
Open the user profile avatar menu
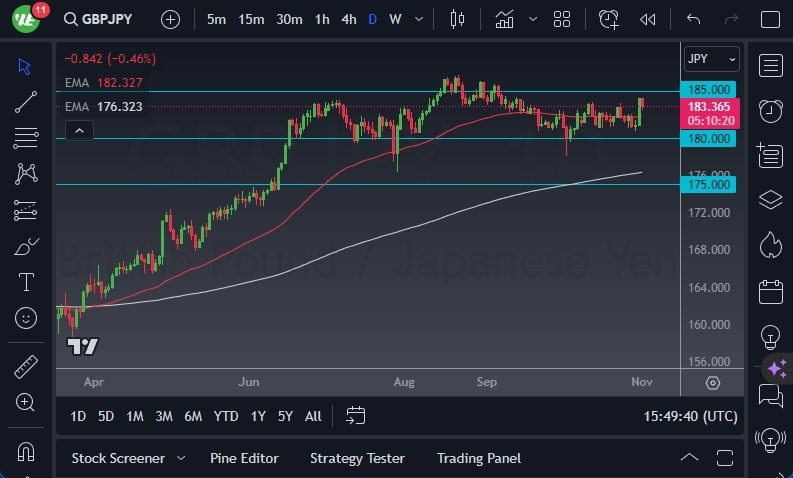[x=25, y=20]
